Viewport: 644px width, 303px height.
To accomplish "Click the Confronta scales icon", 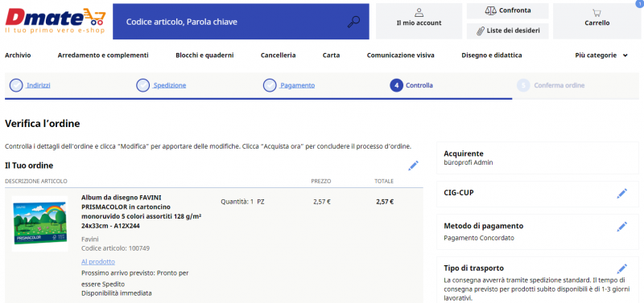I will [491, 10].
